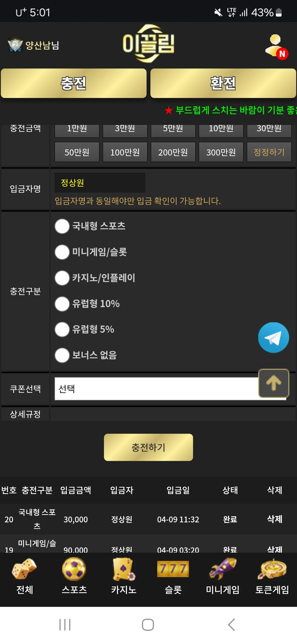
Task: Select 보너스 없음 radio option
Action: coord(62,355)
